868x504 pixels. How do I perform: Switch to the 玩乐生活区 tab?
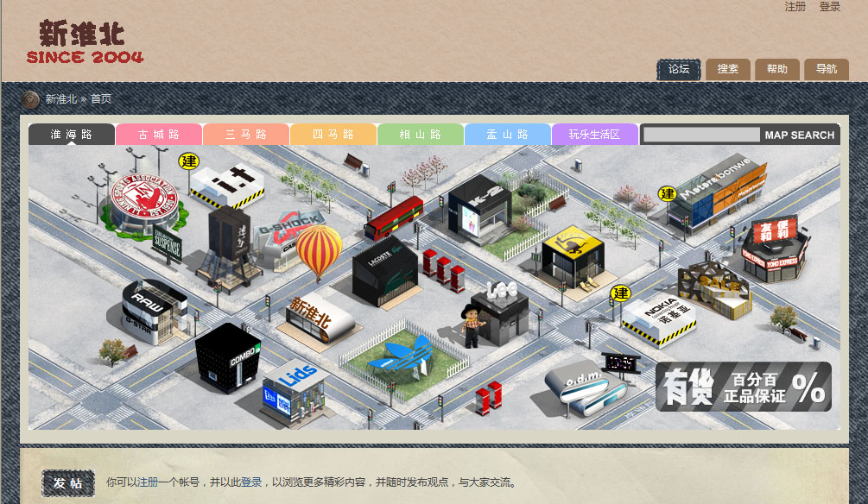595,135
